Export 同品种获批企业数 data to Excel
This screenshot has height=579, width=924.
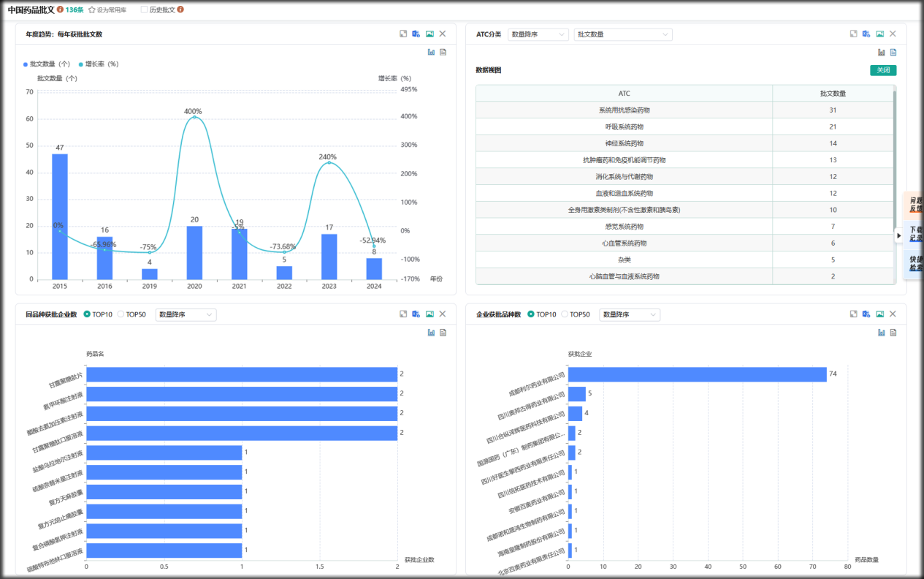click(x=416, y=314)
